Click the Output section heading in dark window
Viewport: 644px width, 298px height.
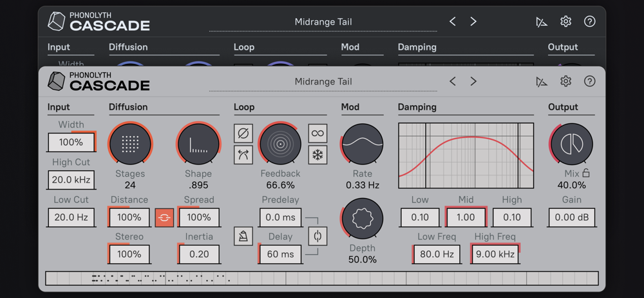point(563,47)
